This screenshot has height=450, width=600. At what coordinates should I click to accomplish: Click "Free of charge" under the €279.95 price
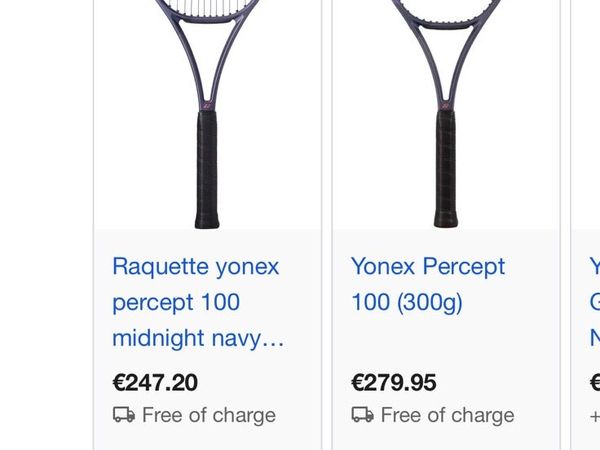point(447,415)
